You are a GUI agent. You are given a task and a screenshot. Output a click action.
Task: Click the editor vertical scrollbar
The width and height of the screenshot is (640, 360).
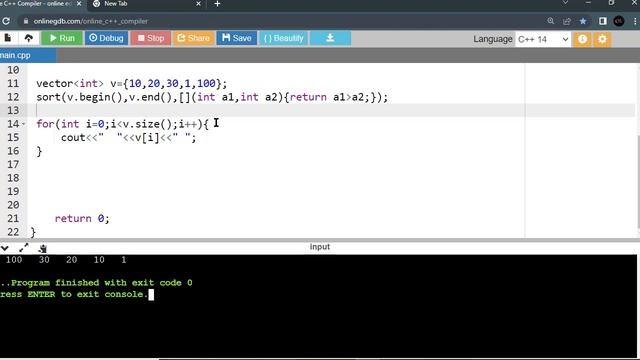tap(638, 182)
